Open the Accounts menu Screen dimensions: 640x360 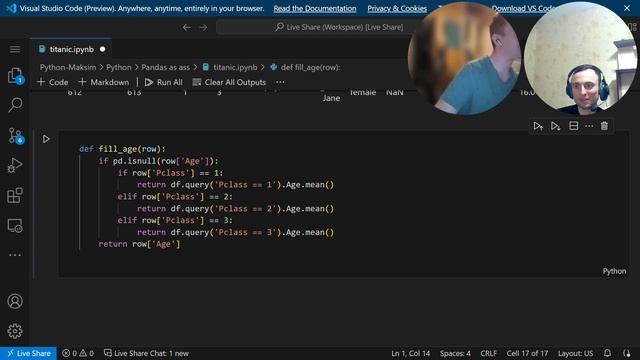point(15,301)
